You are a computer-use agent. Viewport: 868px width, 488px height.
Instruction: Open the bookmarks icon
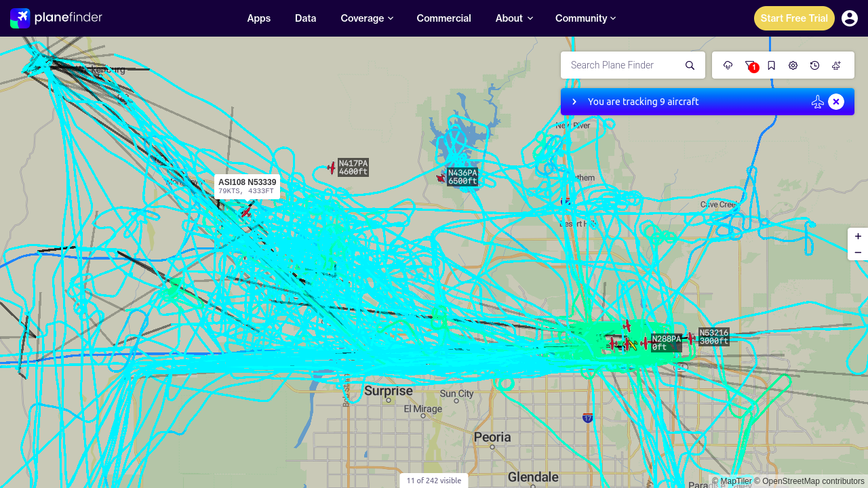coord(772,65)
